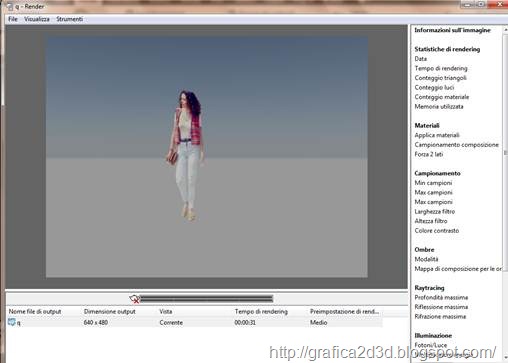Click the Render window title icon

tap(9, 6)
